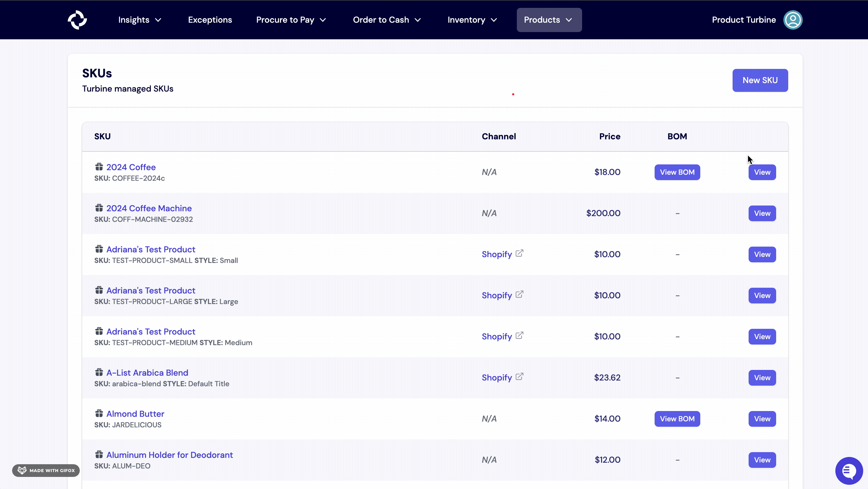Select Exceptions in the navigation bar
This screenshot has height=489, width=868.
pos(210,20)
